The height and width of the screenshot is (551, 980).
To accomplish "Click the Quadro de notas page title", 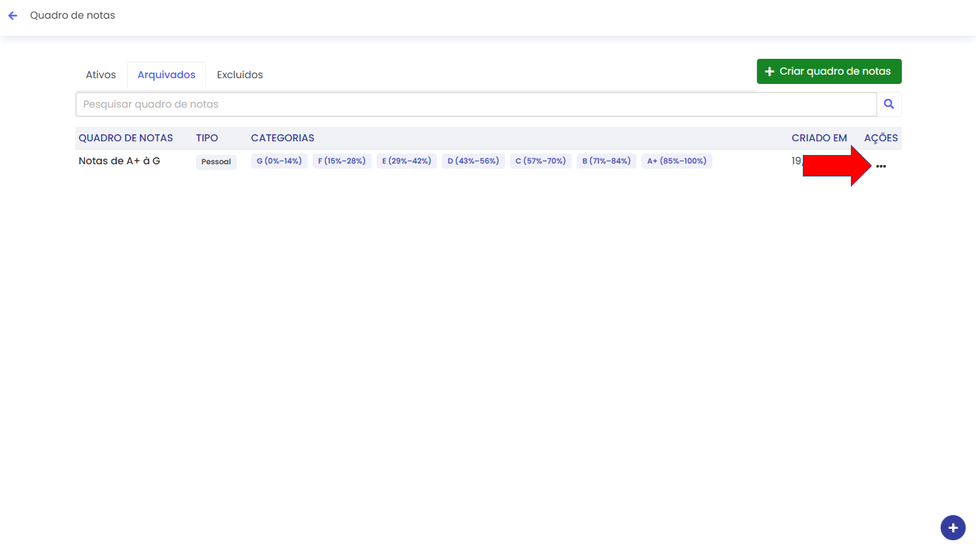I will coord(72,15).
